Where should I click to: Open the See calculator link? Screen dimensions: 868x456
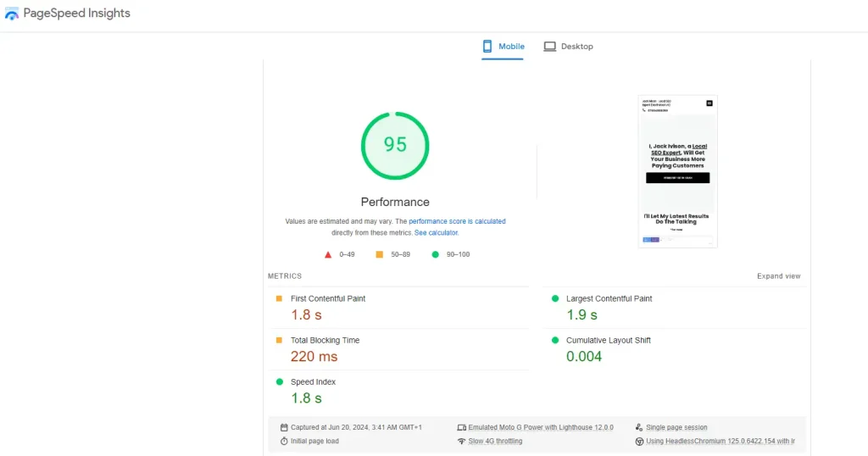tap(437, 232)
